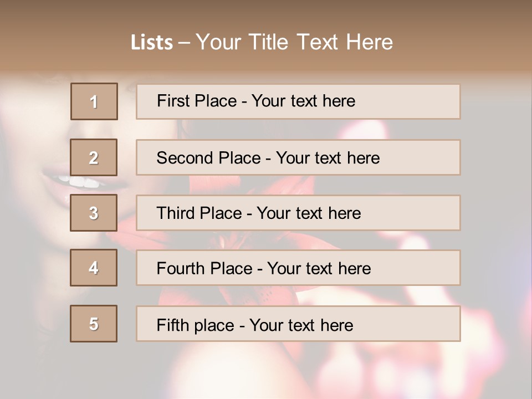This screenshot has width=532, height=399.
Task: Click the word Fourth in the list
Action: (180, 268)
